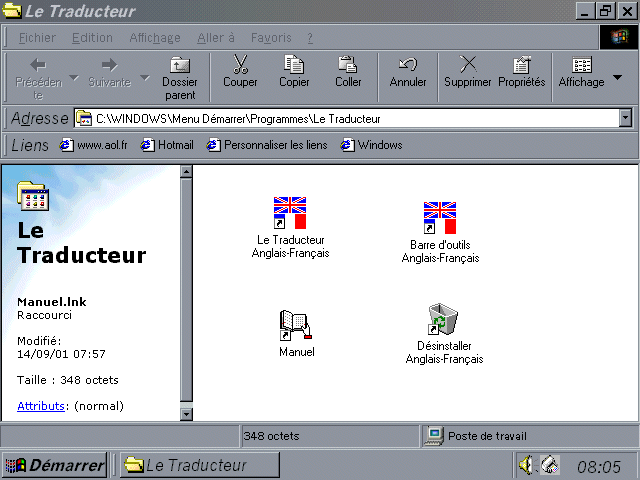Expand the Adresse bar dropdown

[625, 118]
